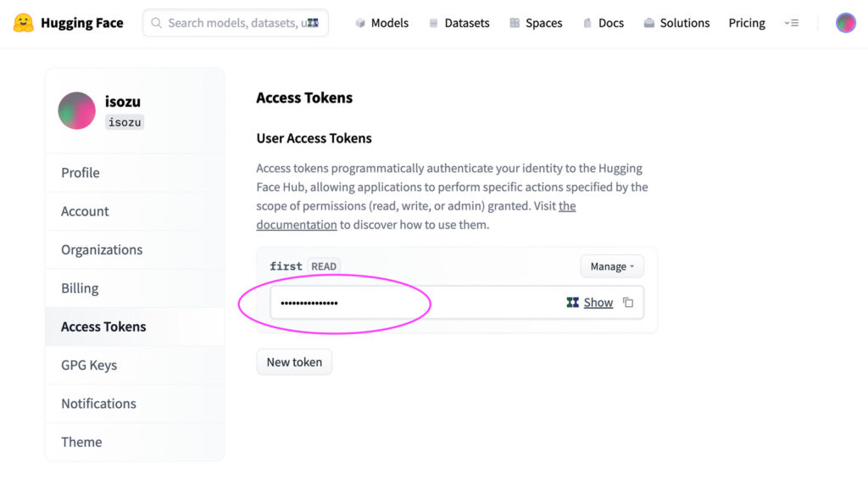Click the grid icon beside Spaces
This screenshot has width=868, height=486.
click(515, 23)
